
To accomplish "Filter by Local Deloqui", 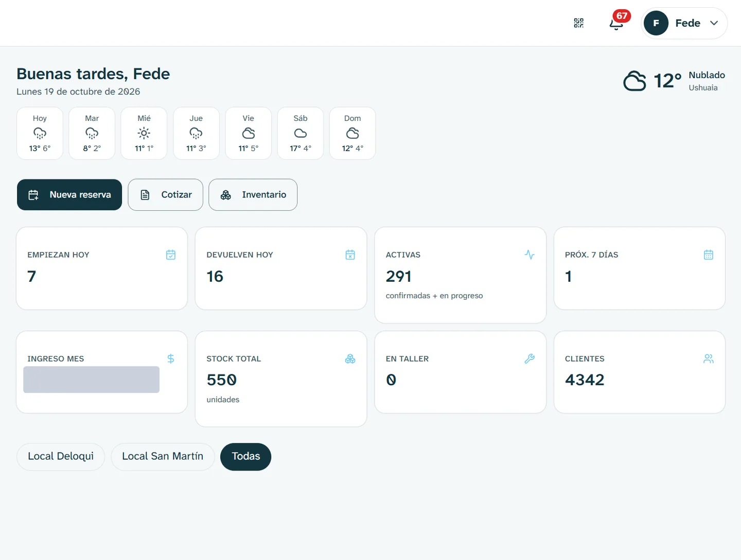I will tap(61, 457).
